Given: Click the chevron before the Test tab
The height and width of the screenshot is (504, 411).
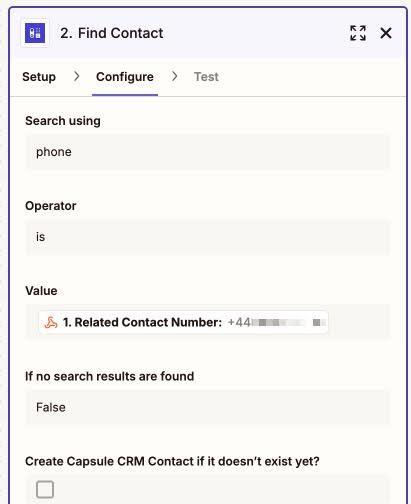Looking at the screenshot, I should 174,76.
